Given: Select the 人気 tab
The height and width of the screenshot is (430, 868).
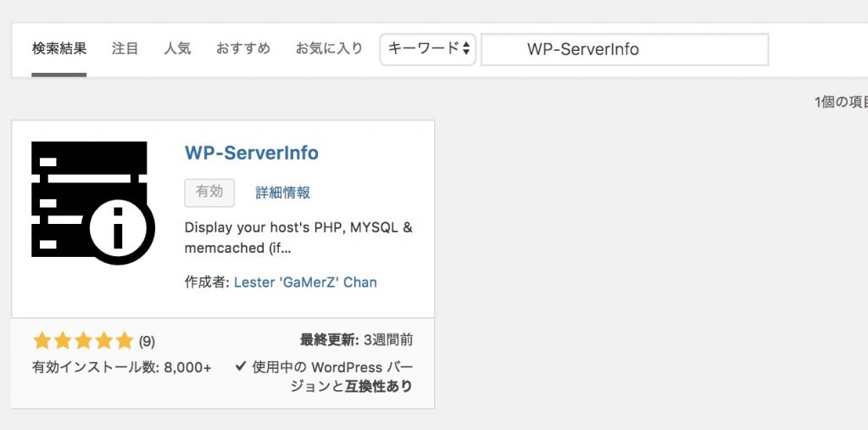Looking at the screenshot, I should tap(177, 48).
